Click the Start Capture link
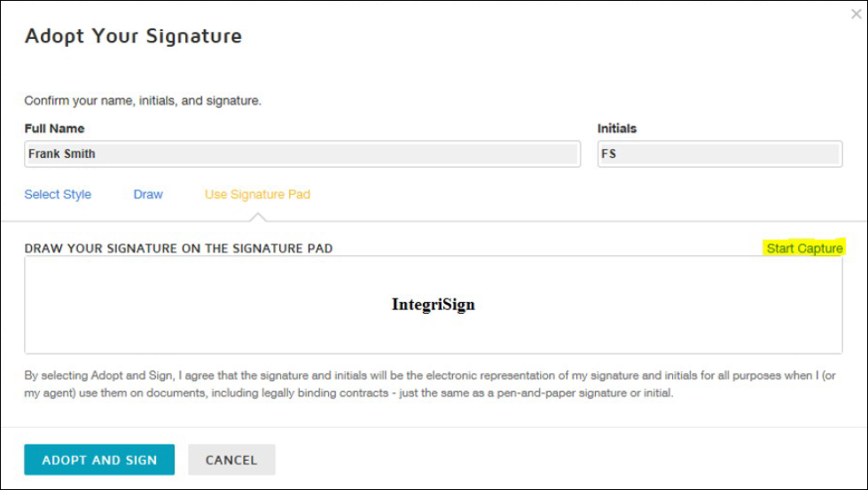The image size is (868, 490). point(804,248)
